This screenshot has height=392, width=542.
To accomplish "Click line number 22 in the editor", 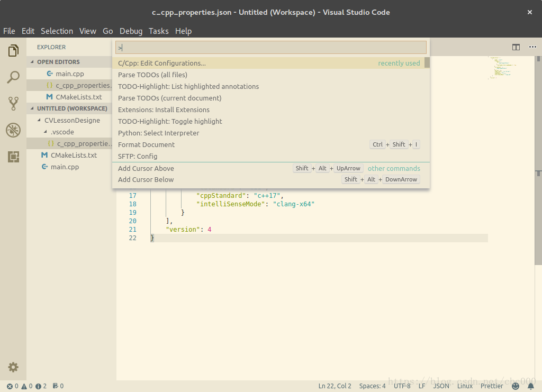I will point(133,238).
